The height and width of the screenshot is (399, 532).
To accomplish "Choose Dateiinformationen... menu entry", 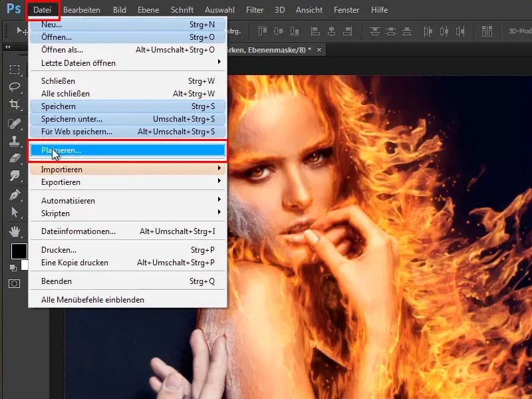I will [128, 231].
